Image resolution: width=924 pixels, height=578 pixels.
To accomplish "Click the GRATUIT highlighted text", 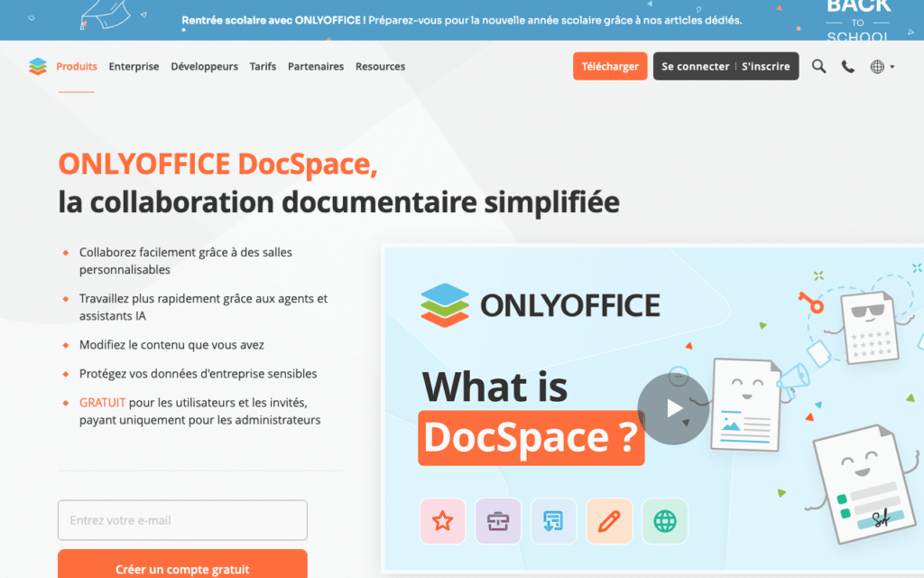I will click(103, 402).
